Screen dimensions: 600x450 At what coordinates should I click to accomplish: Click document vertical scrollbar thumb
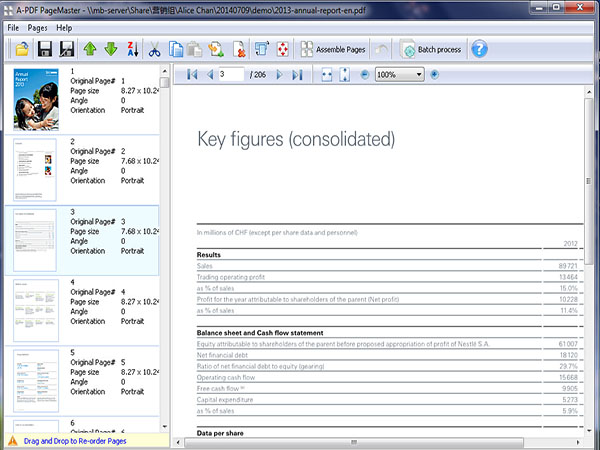[589, 182]
